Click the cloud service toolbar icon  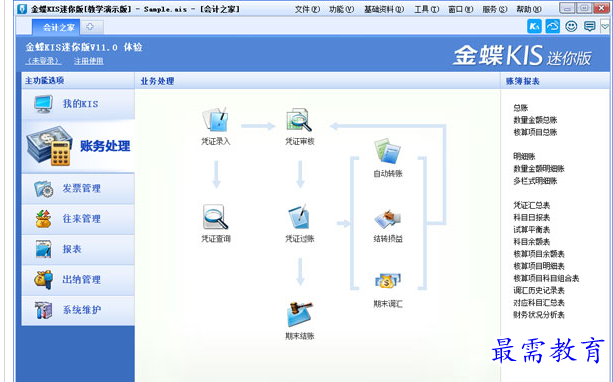[x=552, y=26]
